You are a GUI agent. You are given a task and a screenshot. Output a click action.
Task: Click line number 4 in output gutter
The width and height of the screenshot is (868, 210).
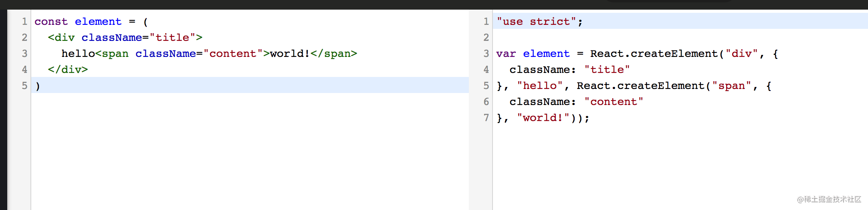486,69
